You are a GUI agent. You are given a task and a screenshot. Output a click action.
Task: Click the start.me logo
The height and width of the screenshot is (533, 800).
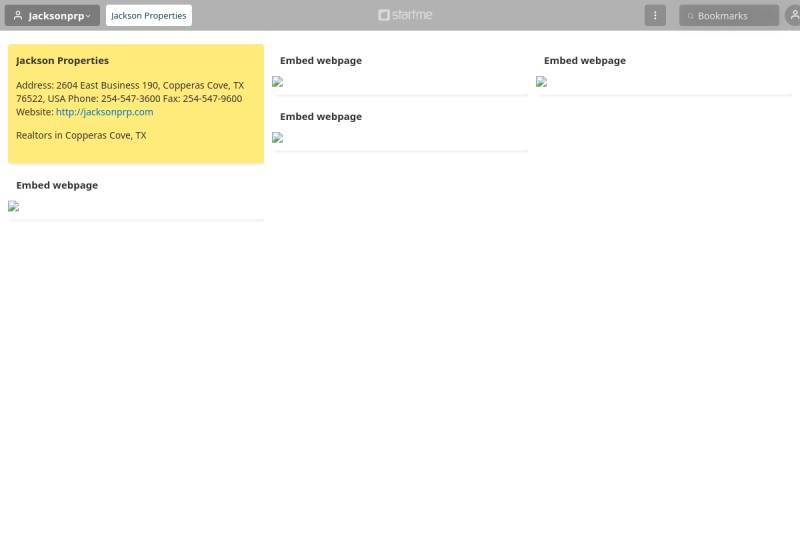(x=405, y=15)
